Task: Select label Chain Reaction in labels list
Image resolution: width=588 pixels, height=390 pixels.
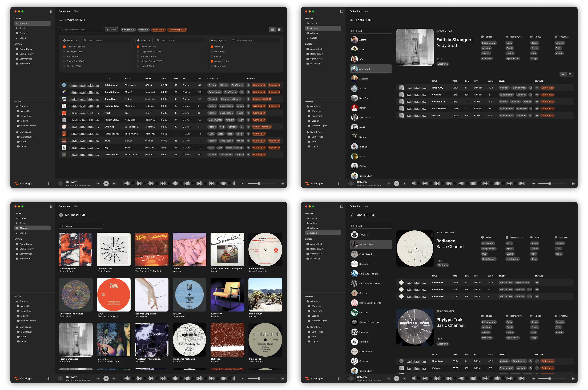Action: click(x=371, y=254)
